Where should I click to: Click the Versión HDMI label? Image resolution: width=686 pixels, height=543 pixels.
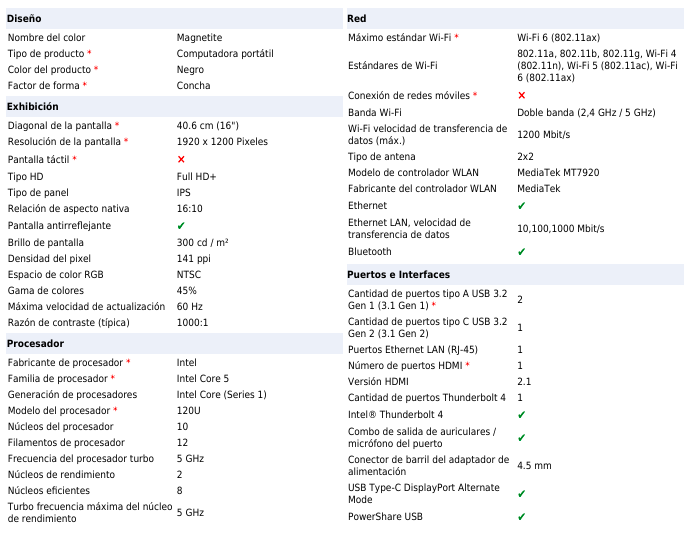(x=378, y=382)
